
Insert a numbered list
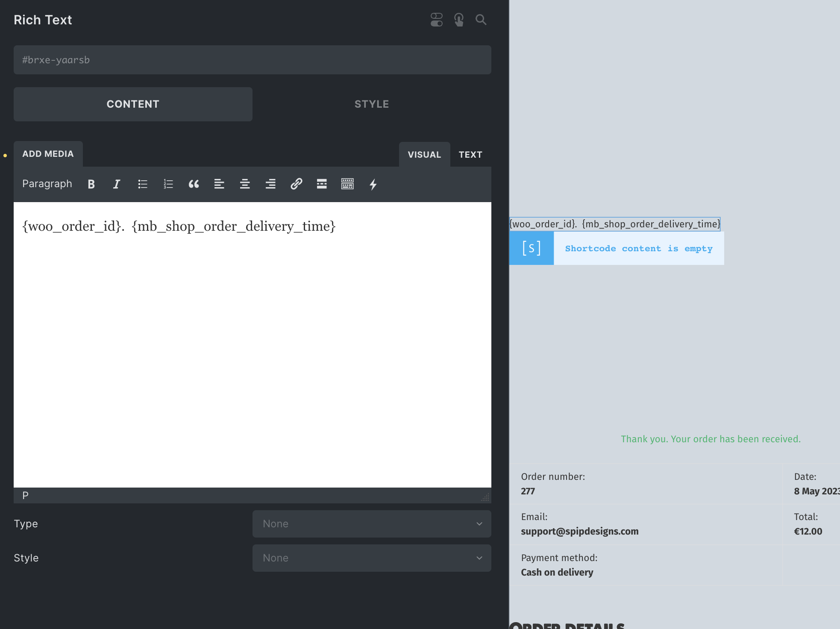point(168,184)
